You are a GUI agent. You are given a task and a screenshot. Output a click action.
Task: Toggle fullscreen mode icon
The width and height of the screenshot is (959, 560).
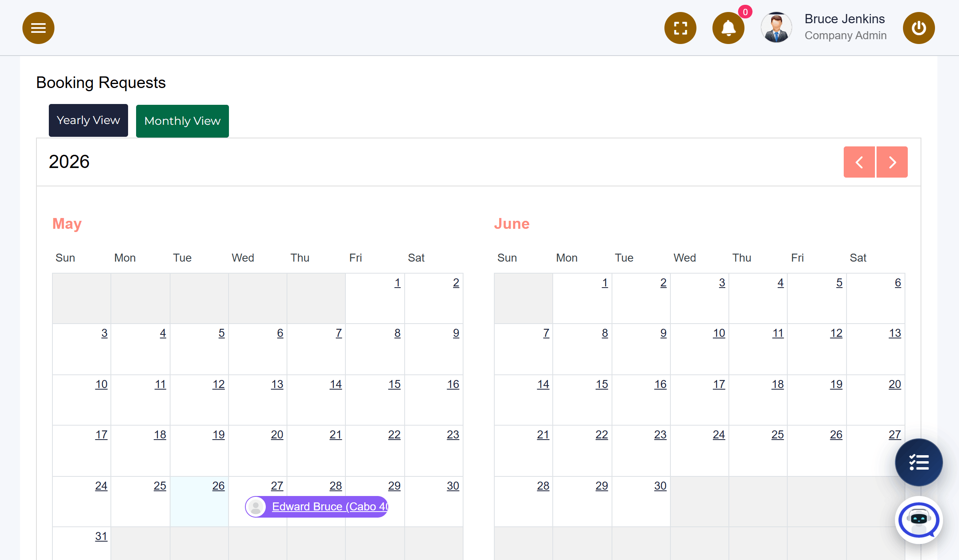click(x=680, y=28)
